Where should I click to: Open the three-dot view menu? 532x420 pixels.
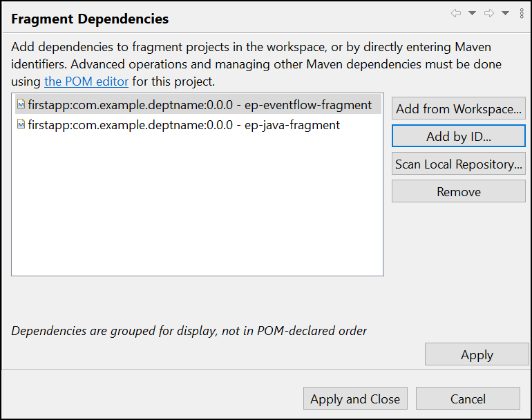pos(522,13)
